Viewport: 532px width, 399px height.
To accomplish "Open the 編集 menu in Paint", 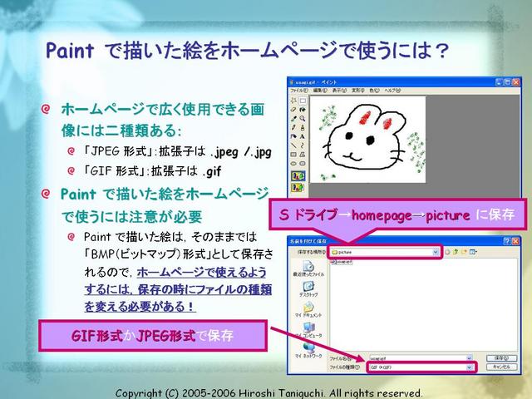I will point(320,91).
